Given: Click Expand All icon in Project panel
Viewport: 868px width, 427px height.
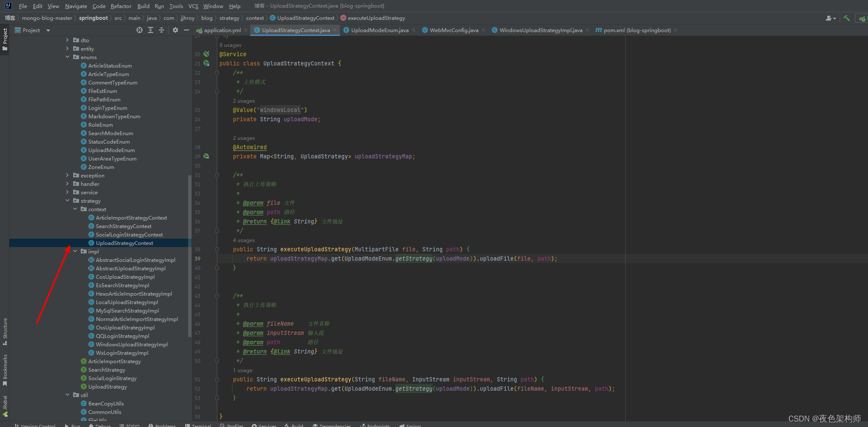Looking at the screenshot, I should coord(151,30).
